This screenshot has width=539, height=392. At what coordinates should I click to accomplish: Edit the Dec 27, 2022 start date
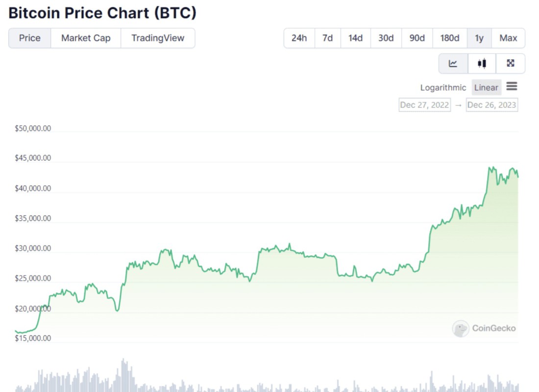point(424,104)
